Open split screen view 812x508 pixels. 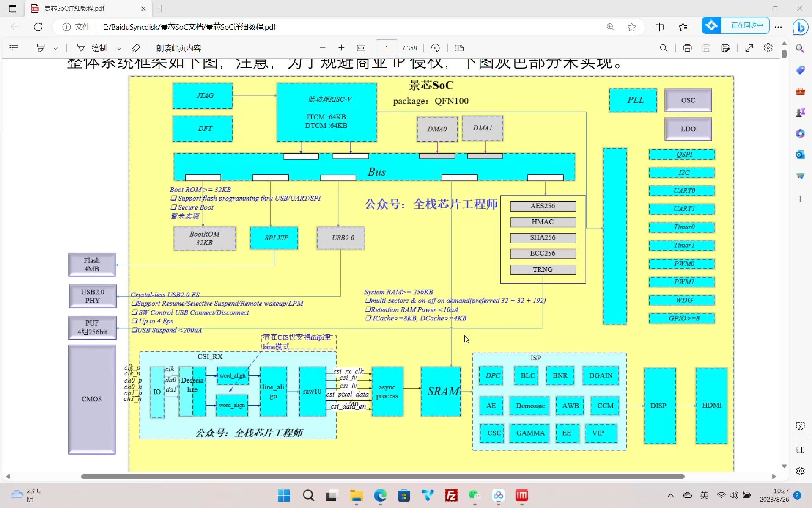tap(659, 27)
